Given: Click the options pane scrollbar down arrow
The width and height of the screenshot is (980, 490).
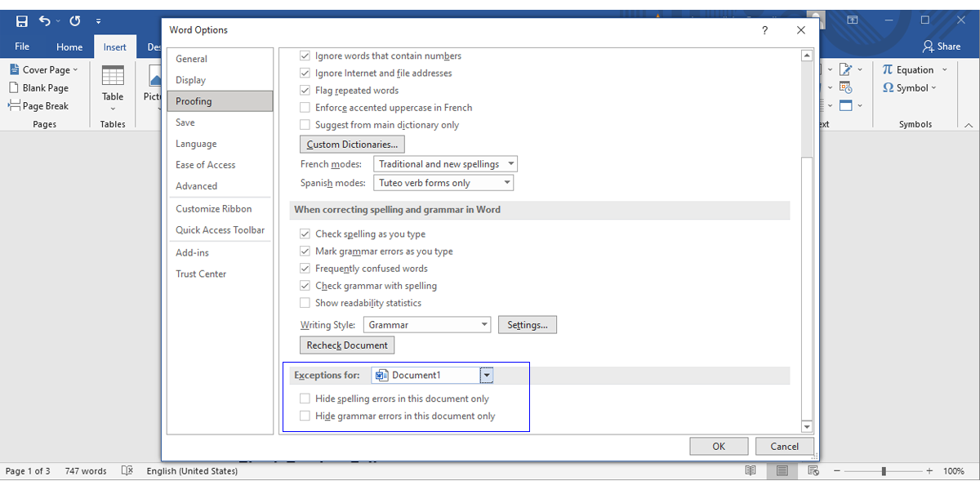Looking at the screenshot, I should click(807, 427).
